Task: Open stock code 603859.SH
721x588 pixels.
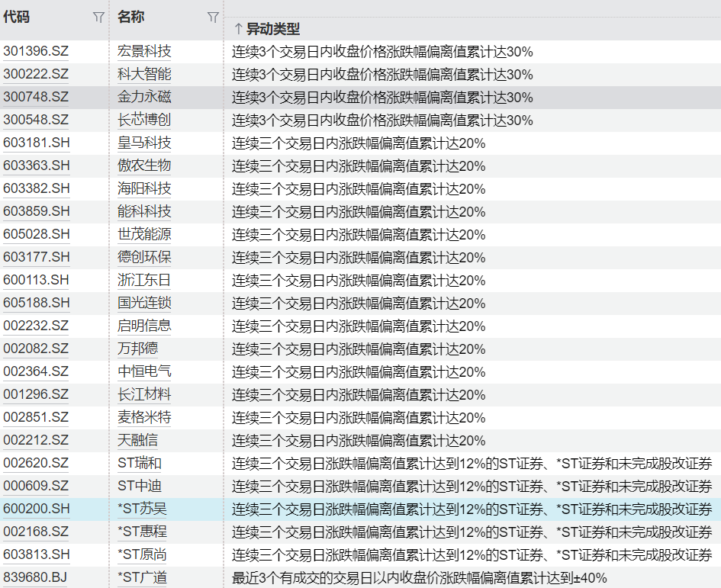Action: tap(37, 211)
